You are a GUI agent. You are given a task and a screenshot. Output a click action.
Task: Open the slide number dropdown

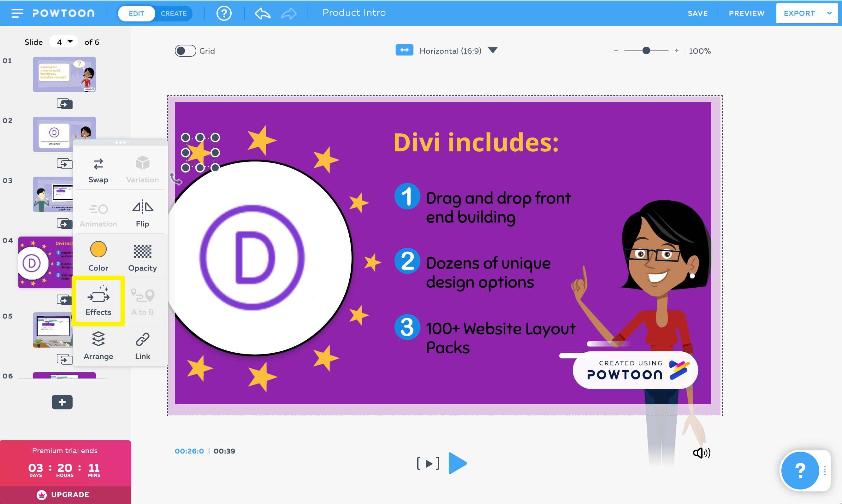pos(64,41)
